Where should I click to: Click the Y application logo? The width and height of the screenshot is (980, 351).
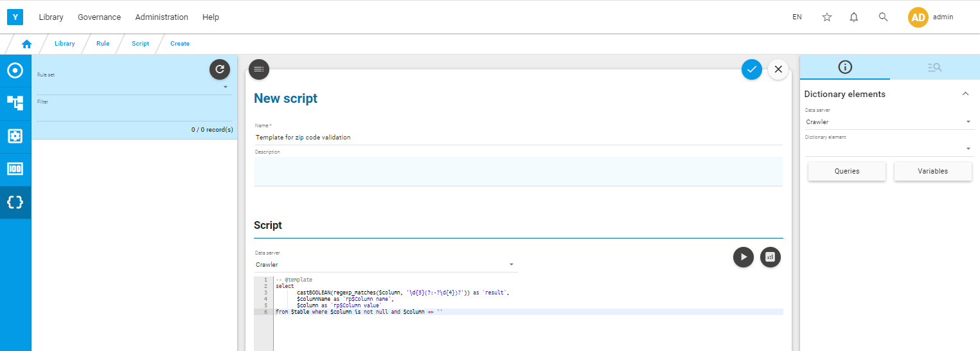point(15,17)
